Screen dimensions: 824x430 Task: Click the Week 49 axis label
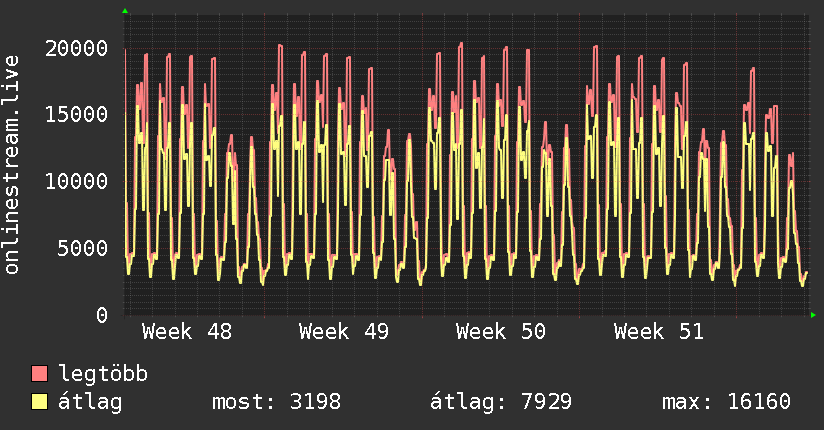[343, 332]
